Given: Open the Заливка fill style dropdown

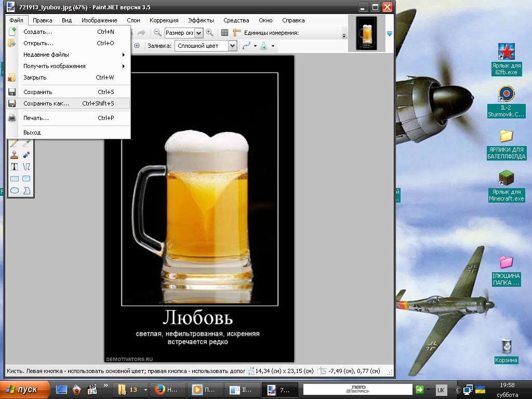Looking at the screenshot, I should pyautogui.click(x=232, y=46).
